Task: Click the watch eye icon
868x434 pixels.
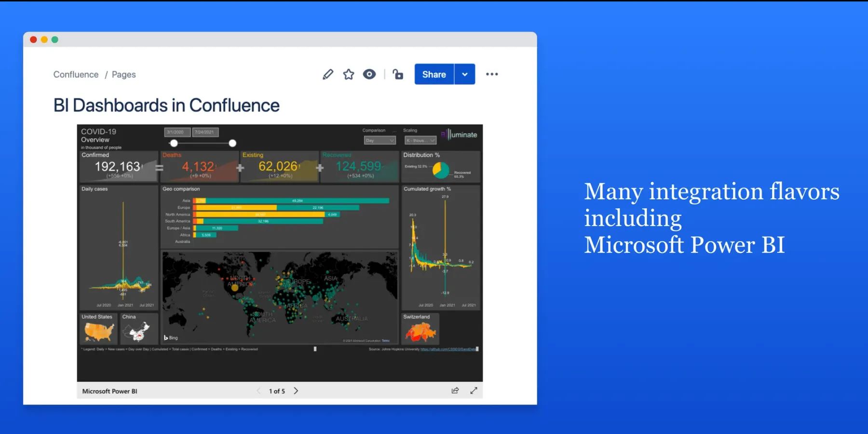Action: coord(369,74)
